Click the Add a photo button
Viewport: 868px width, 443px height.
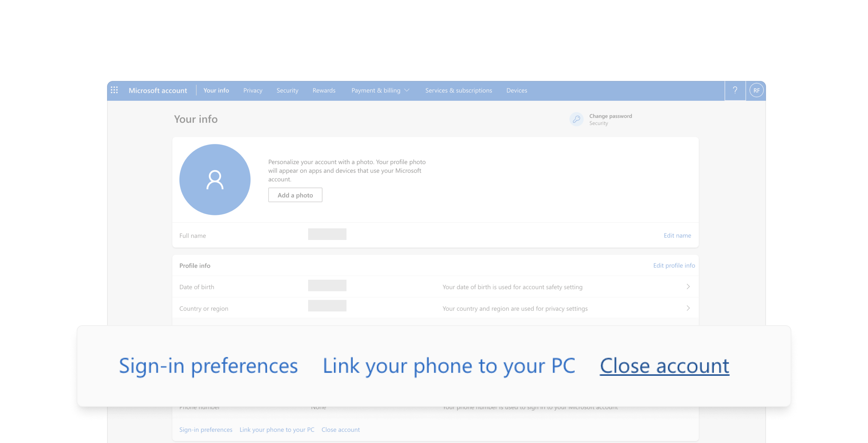coord(295,195)
